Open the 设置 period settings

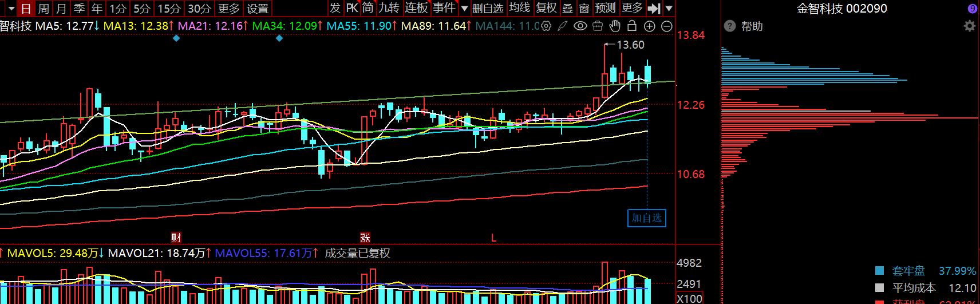coord(258,9)
